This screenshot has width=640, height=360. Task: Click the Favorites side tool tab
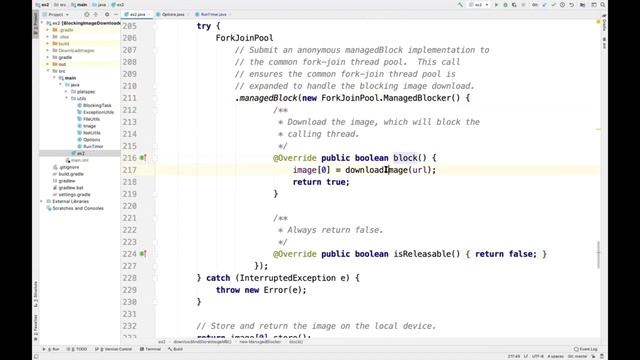click(36, 327)
